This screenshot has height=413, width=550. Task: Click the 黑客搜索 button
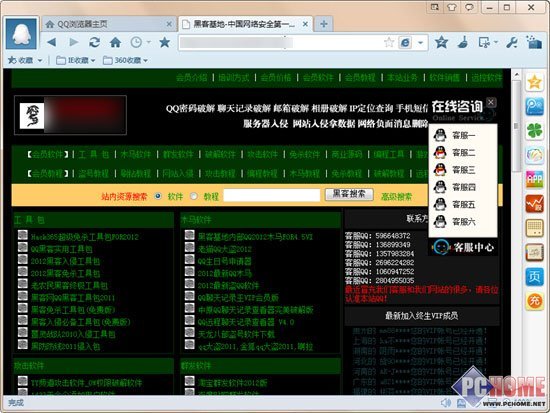point(349,194)
